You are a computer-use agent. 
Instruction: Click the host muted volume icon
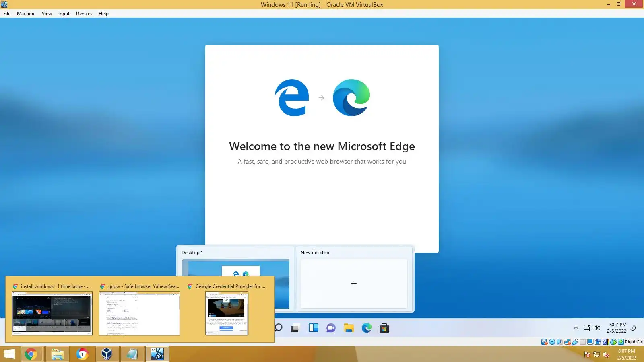pyautogui.click(x=606, y=354)
